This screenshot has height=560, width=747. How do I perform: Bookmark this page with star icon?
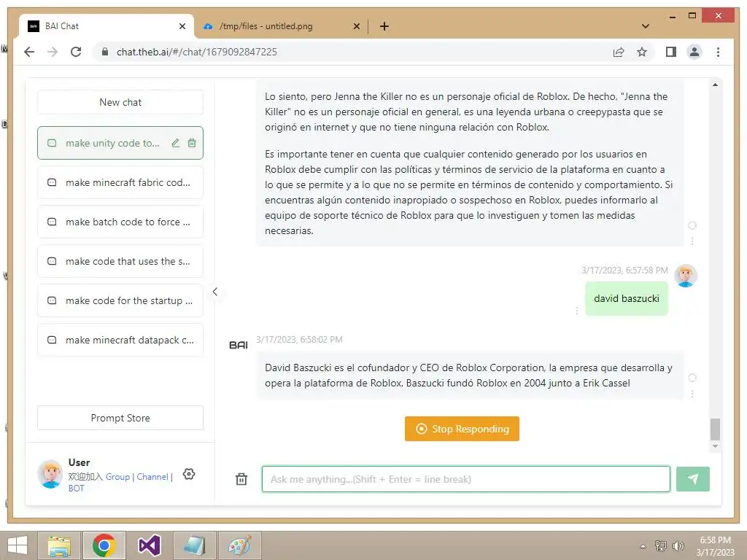point(642,52)
